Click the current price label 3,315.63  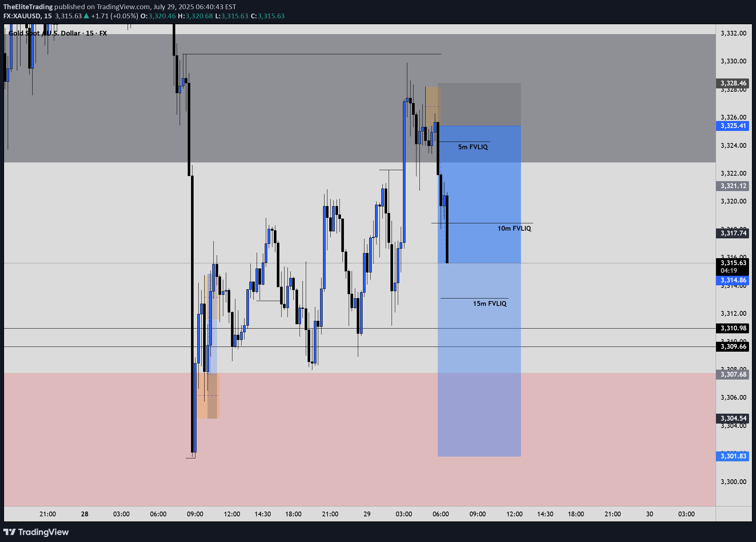(x=733, y=263)
